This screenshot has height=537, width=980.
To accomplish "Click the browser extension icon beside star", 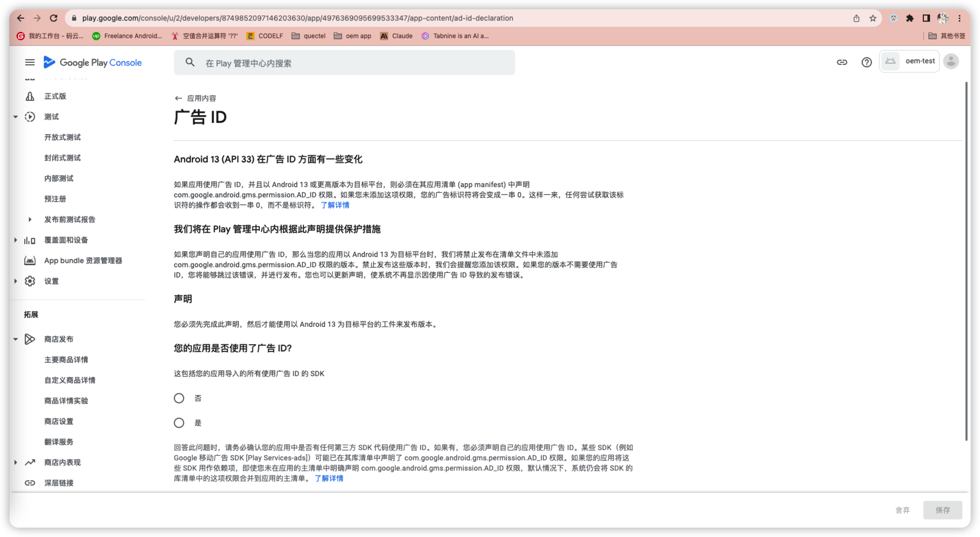I will point(894,18).
